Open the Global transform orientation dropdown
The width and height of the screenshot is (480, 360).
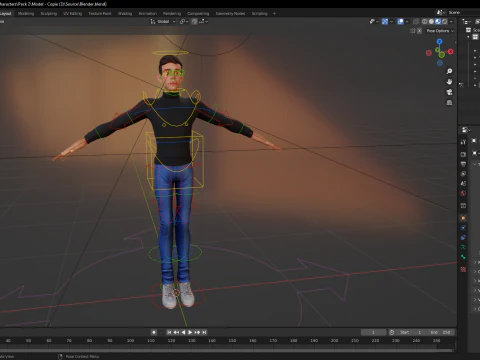[x=163, y=22]
